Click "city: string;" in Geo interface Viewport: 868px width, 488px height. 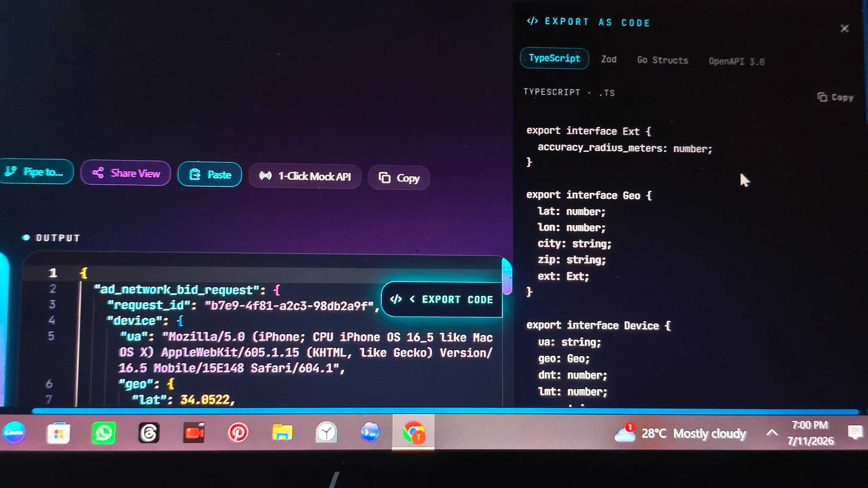coord(574,244)
